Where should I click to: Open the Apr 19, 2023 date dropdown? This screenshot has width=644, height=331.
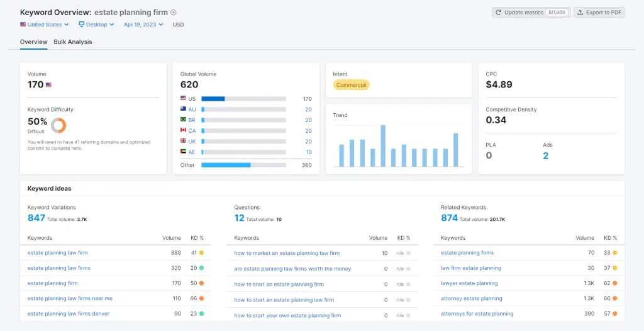[x=143, y=25]
